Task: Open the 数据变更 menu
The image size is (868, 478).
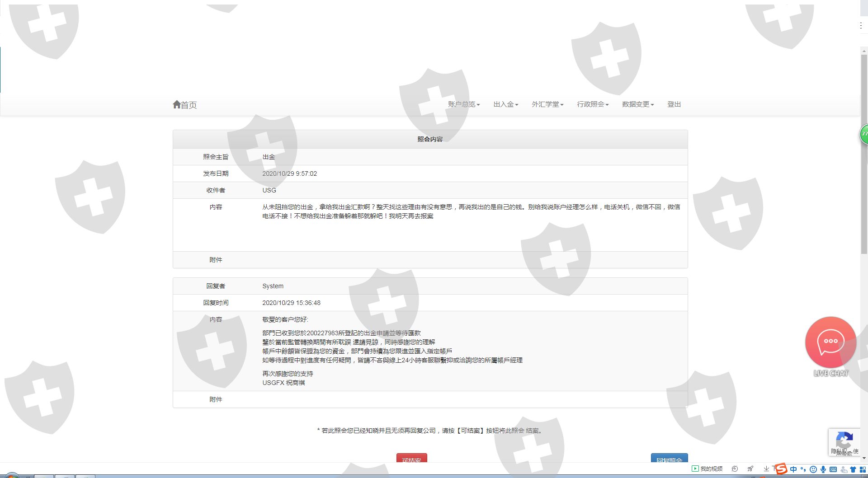Action: click(638, 104)
